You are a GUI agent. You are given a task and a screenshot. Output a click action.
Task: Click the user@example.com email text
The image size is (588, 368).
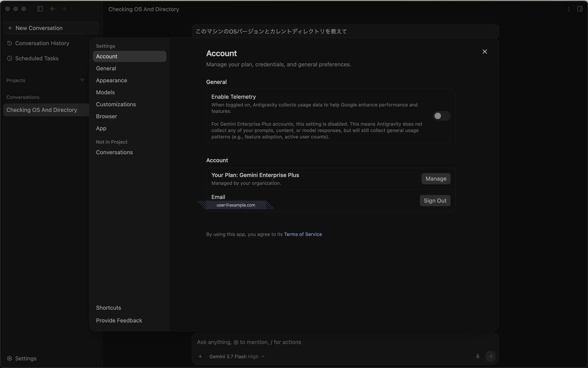(x=236, y=205)
